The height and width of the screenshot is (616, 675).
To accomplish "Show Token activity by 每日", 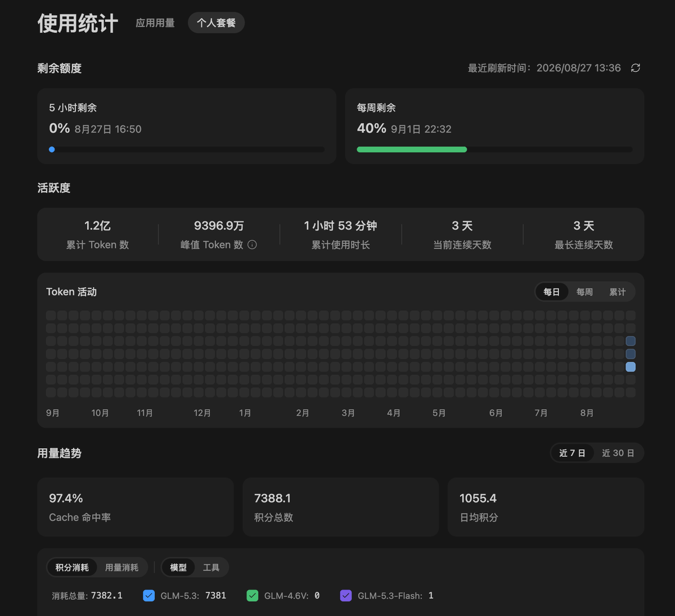I will [x=552, y=292].
